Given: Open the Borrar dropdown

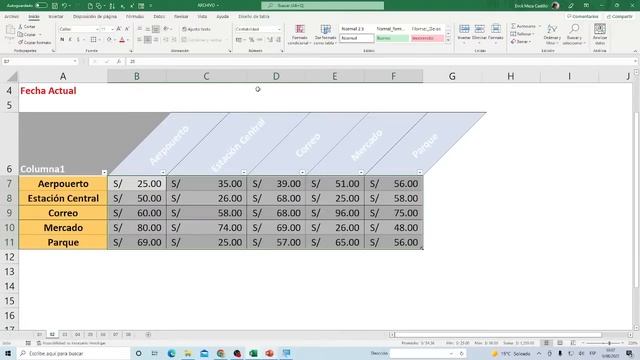Looking at the screenshot, I should [521, 42].
